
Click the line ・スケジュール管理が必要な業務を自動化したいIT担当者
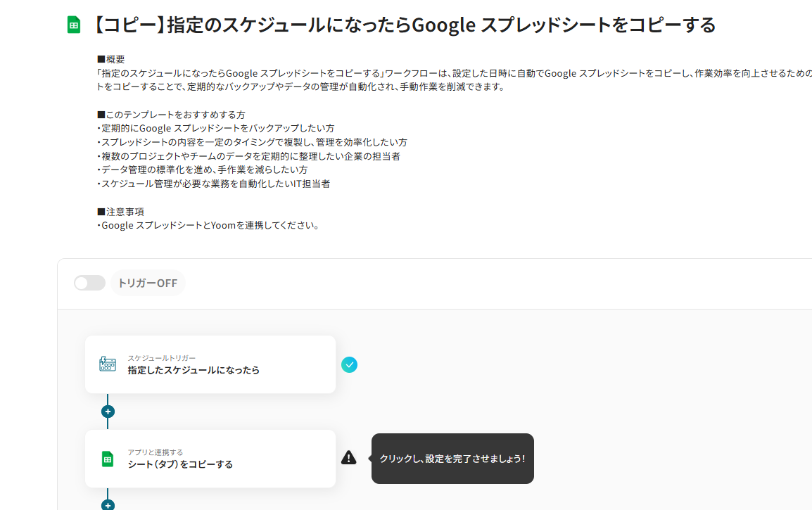click(213, 184)
